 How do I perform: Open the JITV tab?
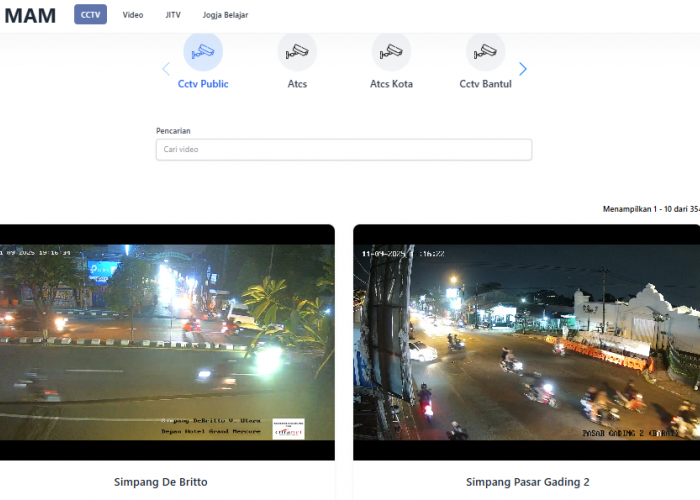click(x=173, y=15)
